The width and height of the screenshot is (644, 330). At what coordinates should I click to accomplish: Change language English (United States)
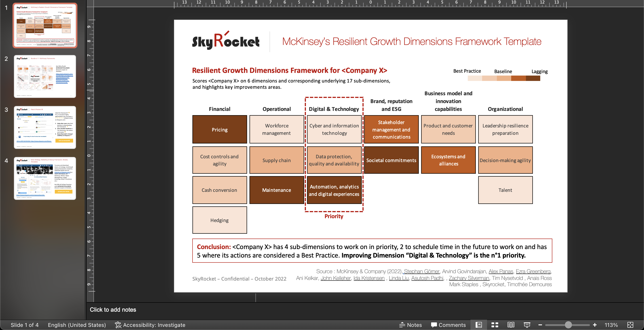coord(77,325)
